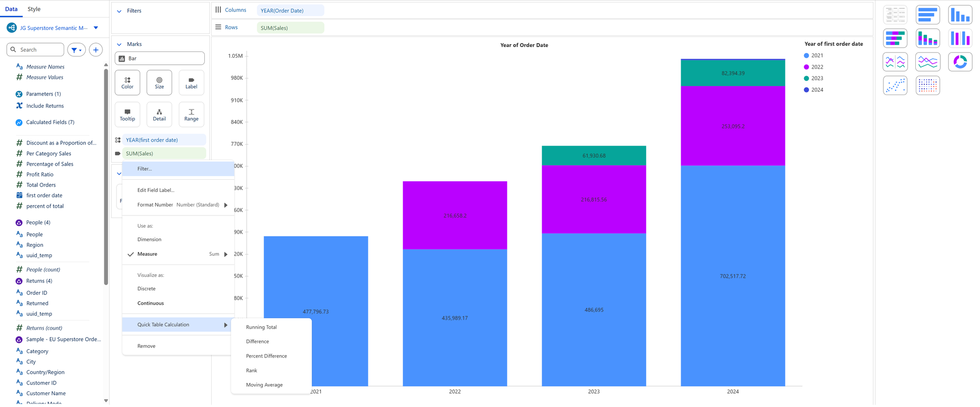Select the Profit Ratio calculated field
The height and width of the screenshot is (407, 980).
(x=40, y=174)
